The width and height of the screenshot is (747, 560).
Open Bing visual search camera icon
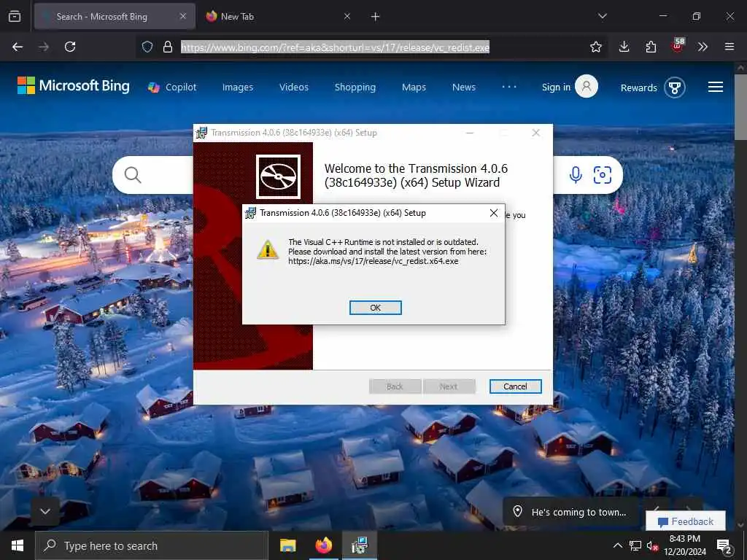602,175
